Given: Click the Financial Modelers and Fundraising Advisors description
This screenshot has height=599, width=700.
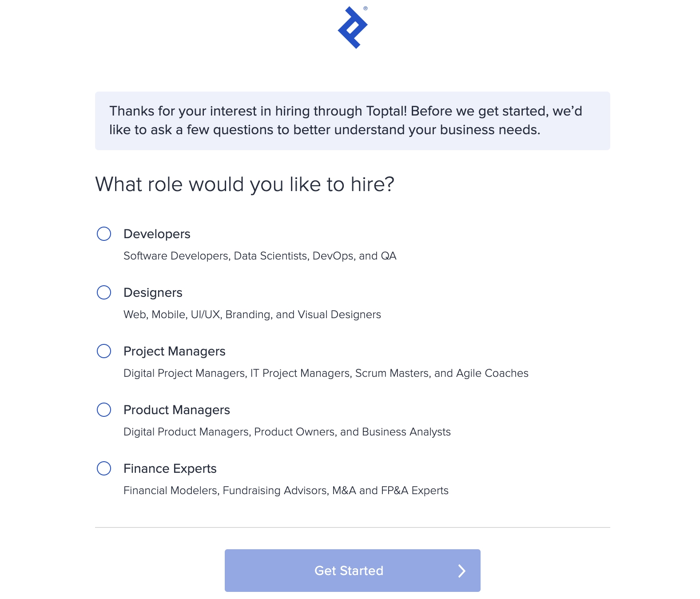Looking at the screenshot, I should (x=286, y=491).
